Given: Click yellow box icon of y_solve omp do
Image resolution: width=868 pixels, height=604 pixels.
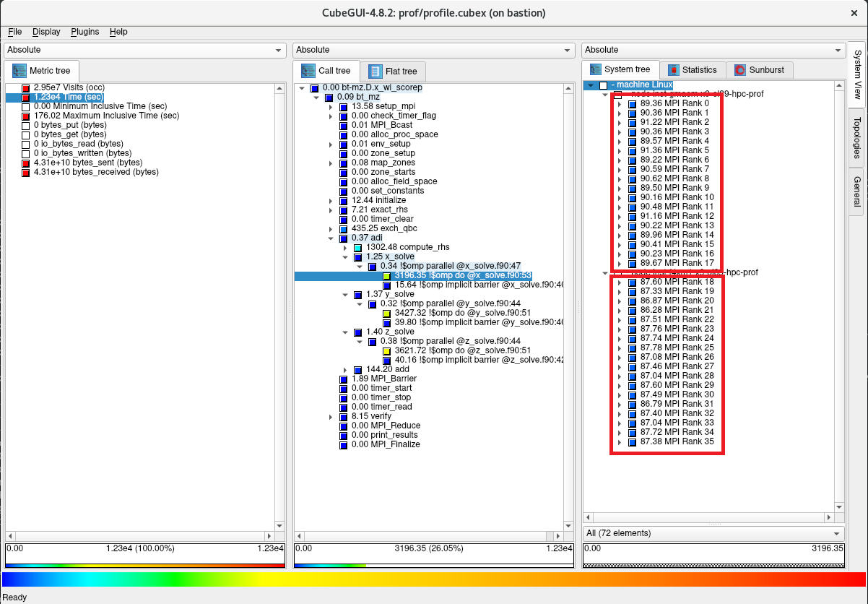Looking at the screenshot, I should [x=387, y=314].
